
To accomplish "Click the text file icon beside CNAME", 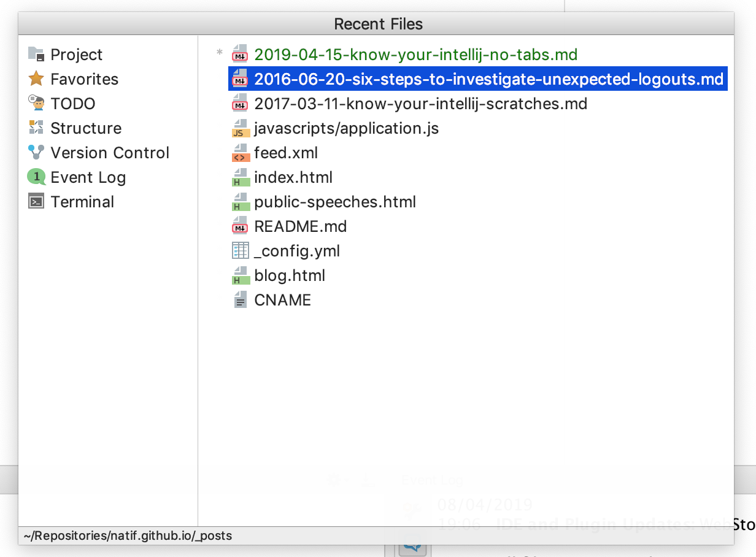I will pos(240,300).
